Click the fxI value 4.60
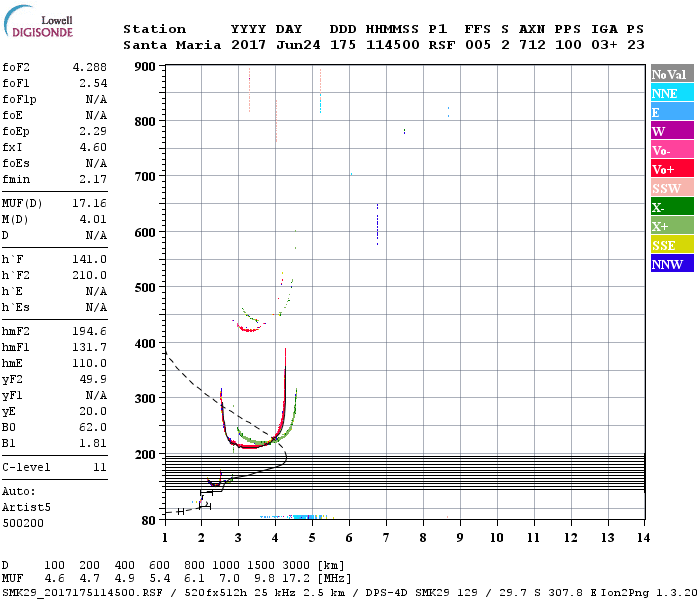Screen dimensions: 700x600 pyautogui.click(x=93, y=147)
